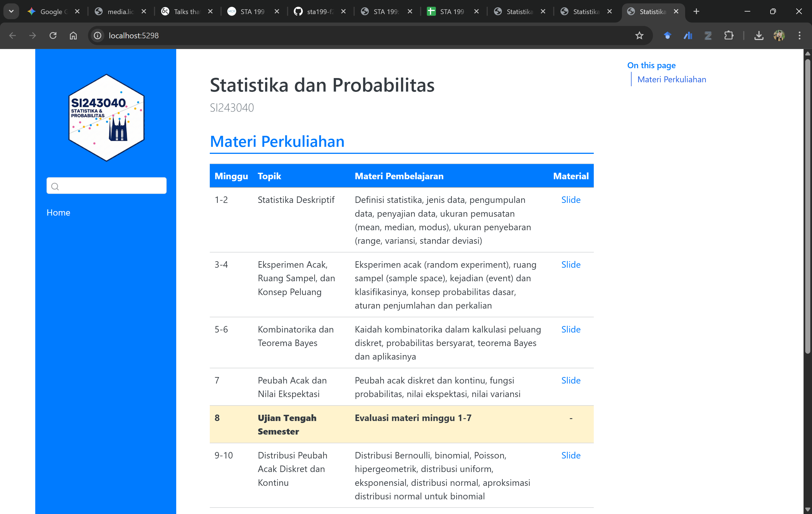This screenshot has height=514, width=812.
Task: Close the media.lic tab
Action: 144,11
